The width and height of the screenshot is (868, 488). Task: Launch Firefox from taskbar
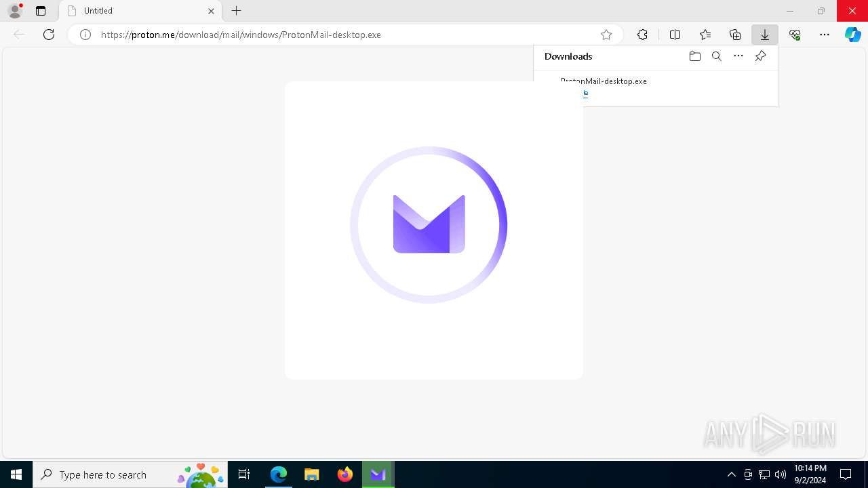tap(345, 474)
